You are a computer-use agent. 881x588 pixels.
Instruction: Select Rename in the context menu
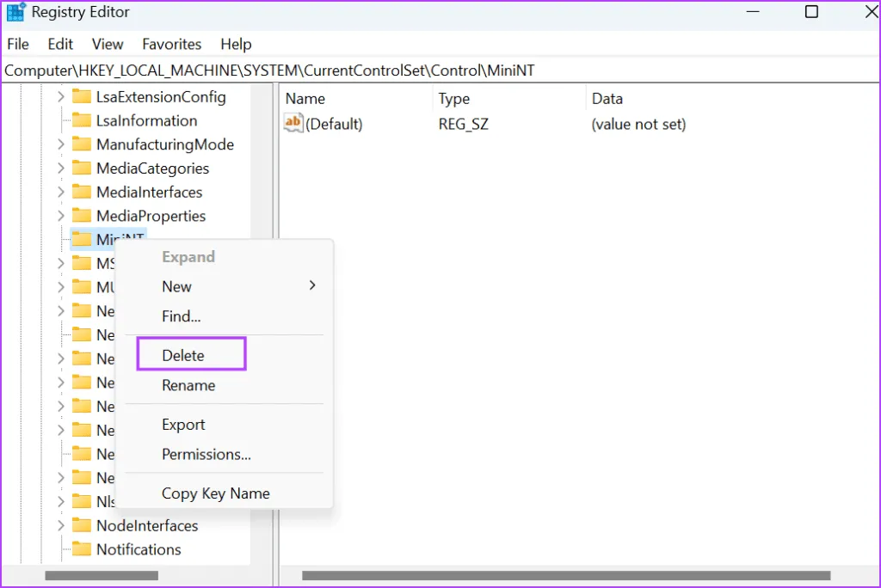pyautogui.click(x=188, y=385)
